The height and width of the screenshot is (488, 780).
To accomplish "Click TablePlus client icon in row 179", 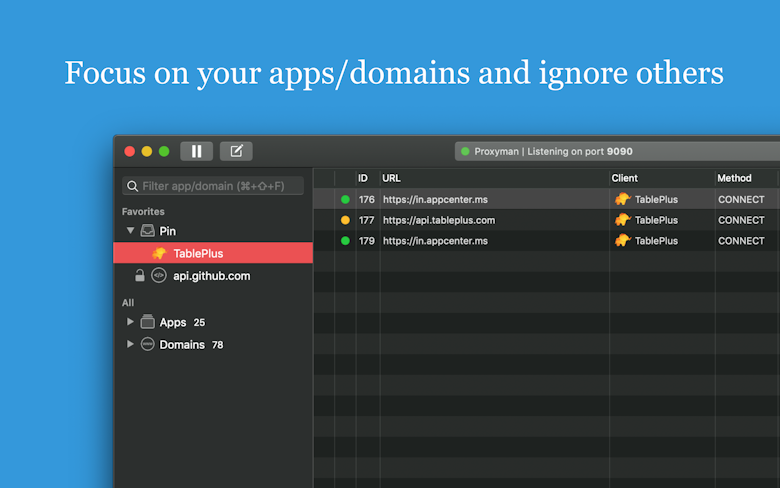I will (622, 240).
